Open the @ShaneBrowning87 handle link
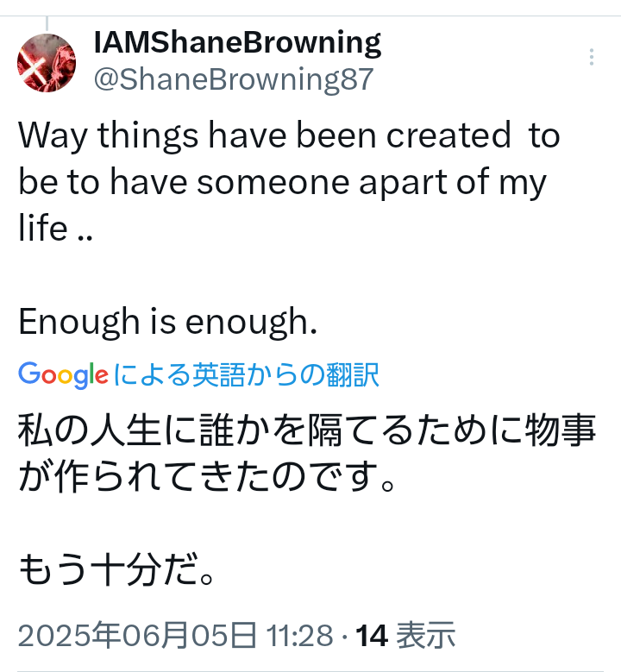This screenshot has height=672, width=621. (233, 79)
